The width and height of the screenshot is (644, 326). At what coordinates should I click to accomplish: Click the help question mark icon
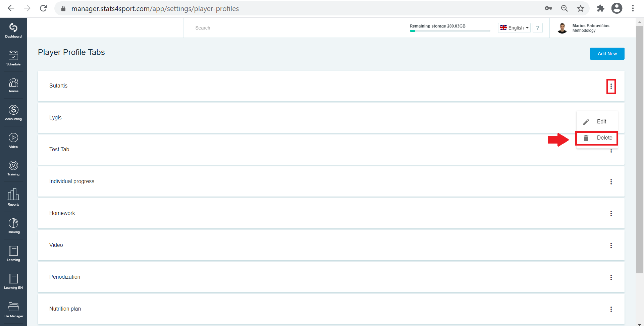click(538, 28)
